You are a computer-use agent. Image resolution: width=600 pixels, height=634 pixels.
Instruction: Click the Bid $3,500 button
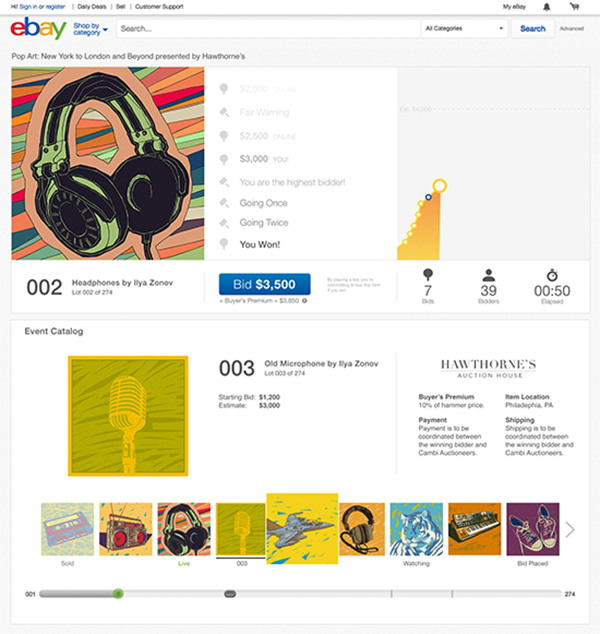point(264,284)
